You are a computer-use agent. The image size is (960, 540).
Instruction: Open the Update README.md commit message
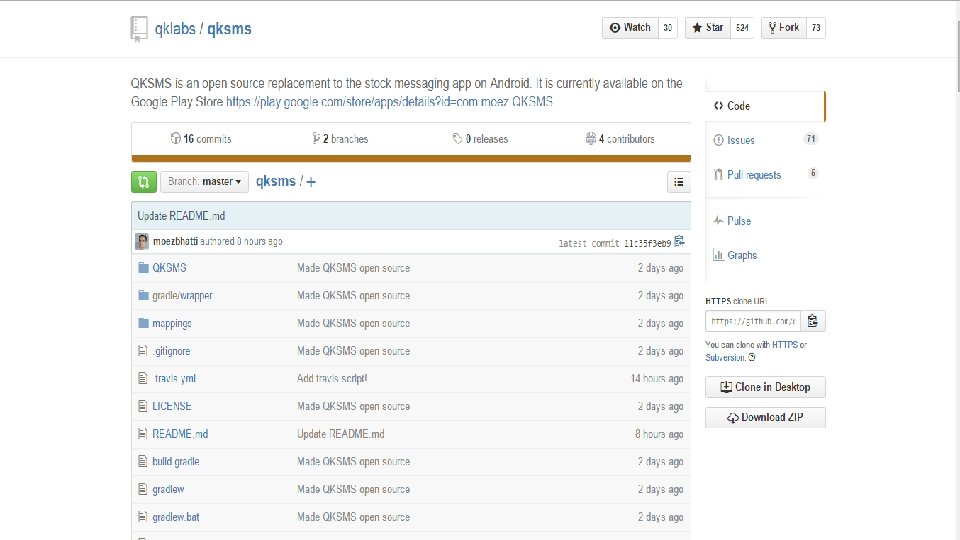coord(181,216)
